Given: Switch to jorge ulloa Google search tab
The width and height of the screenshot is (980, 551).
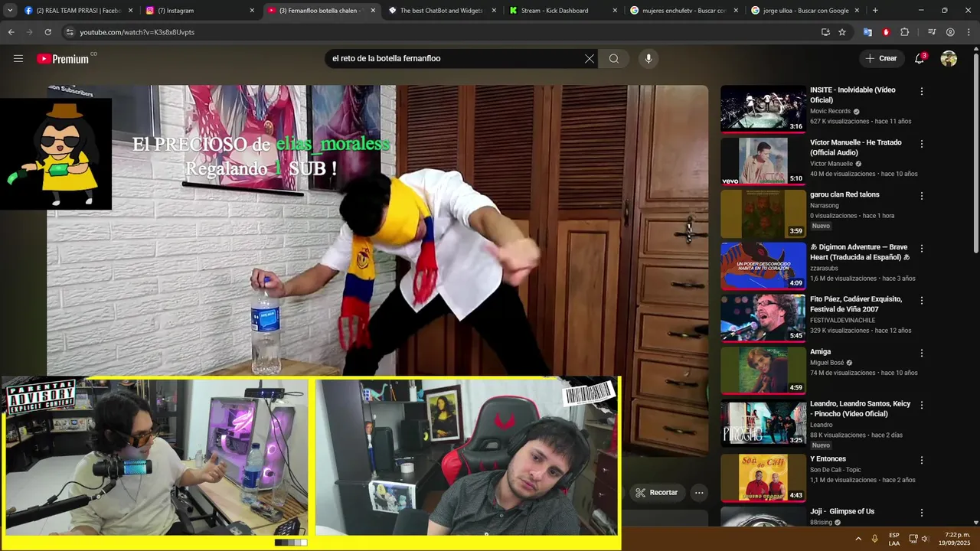Looking at the screenshot, I should point(805,11).
